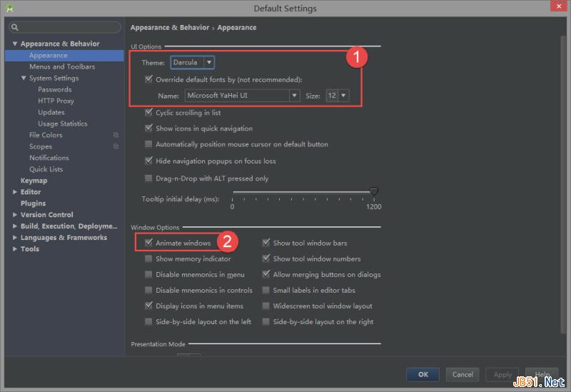
Task: Toggle Hide navigation popups on focus loss
Action: click(148, 161)
